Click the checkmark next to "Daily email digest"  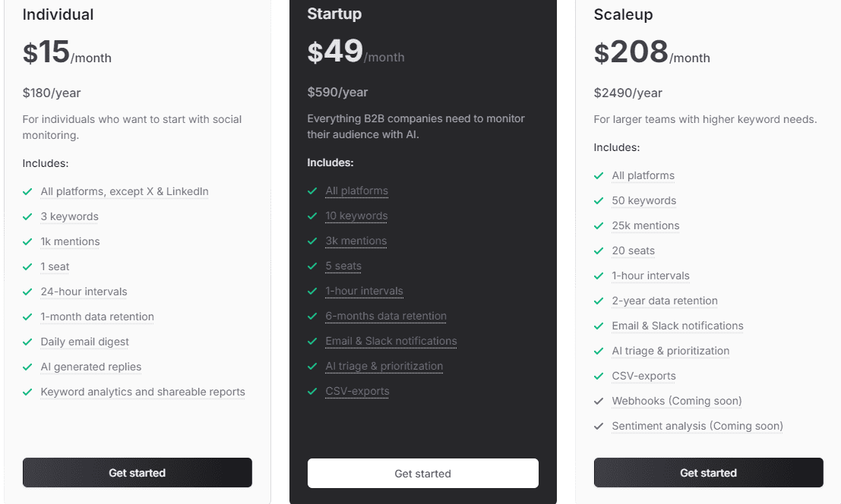pyautogui.click(x=28, y=342)
